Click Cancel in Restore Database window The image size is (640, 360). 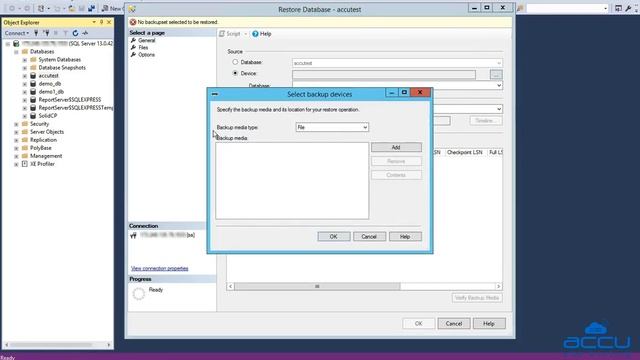click(453, 324)
